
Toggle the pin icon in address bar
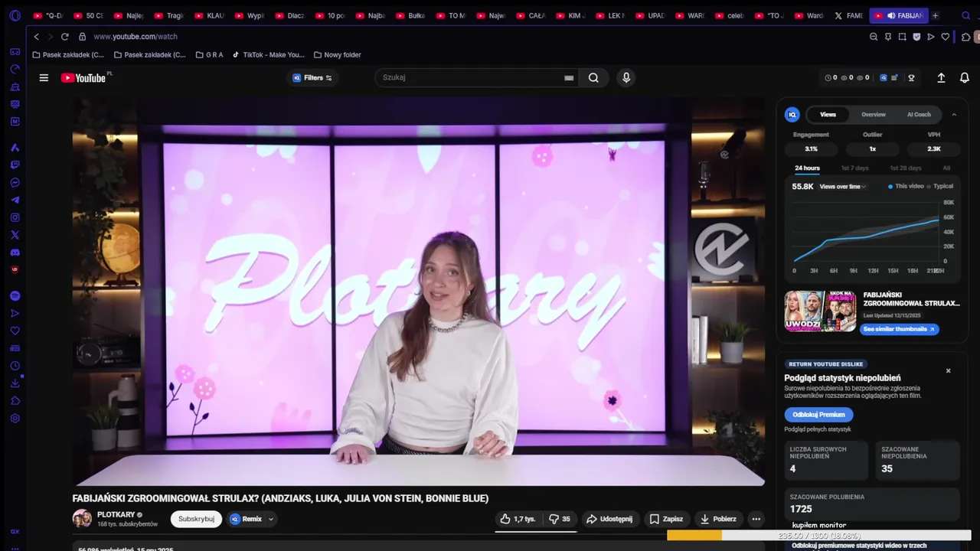point(888,36)
